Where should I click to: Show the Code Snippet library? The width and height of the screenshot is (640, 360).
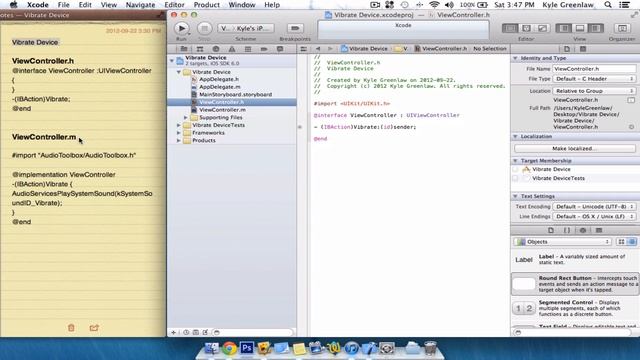[567, 230]
